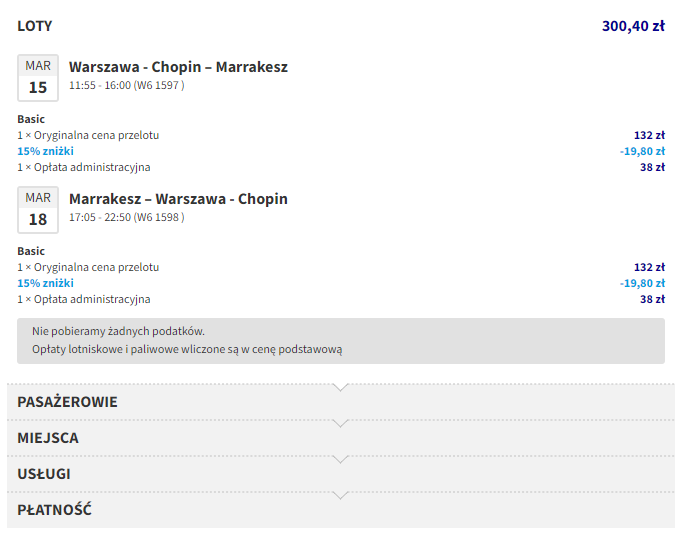Click the chevron arrow above PASAŻEROWIE
Screen dimensions: 680x540
pos(341,387)
